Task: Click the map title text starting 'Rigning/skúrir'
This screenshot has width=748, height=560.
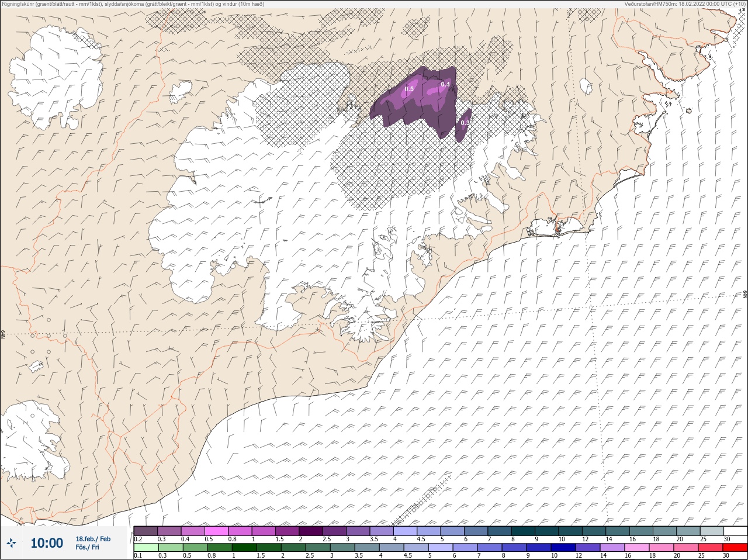Action: (x=133, y=4)
